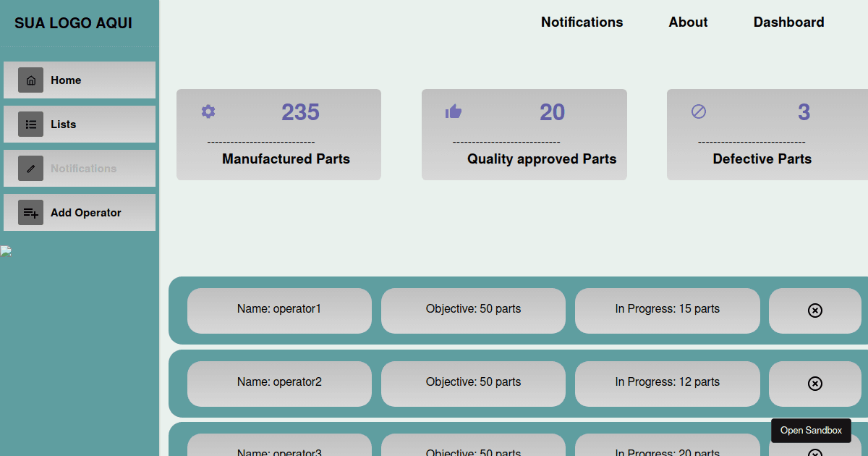Go to About in top navigation
Image resolution: width=868 pixels, height=456 pixels.
(688, 22)
